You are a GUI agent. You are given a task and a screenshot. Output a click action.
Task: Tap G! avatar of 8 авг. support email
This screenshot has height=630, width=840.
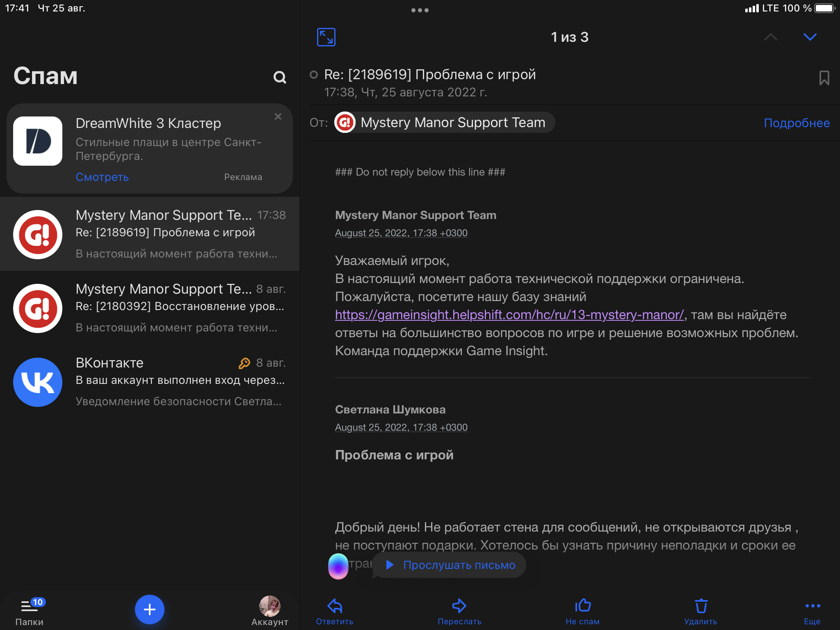[x=38, y=308]
